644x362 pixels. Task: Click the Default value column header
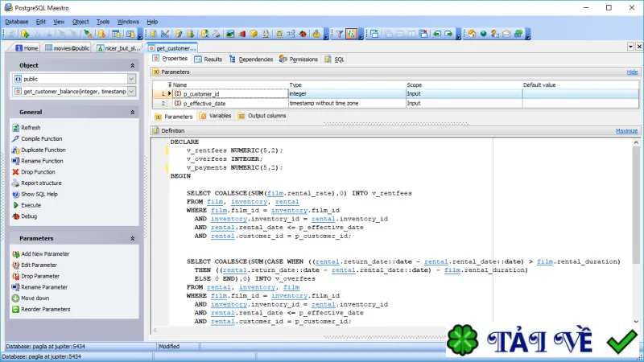pos(580,85)
